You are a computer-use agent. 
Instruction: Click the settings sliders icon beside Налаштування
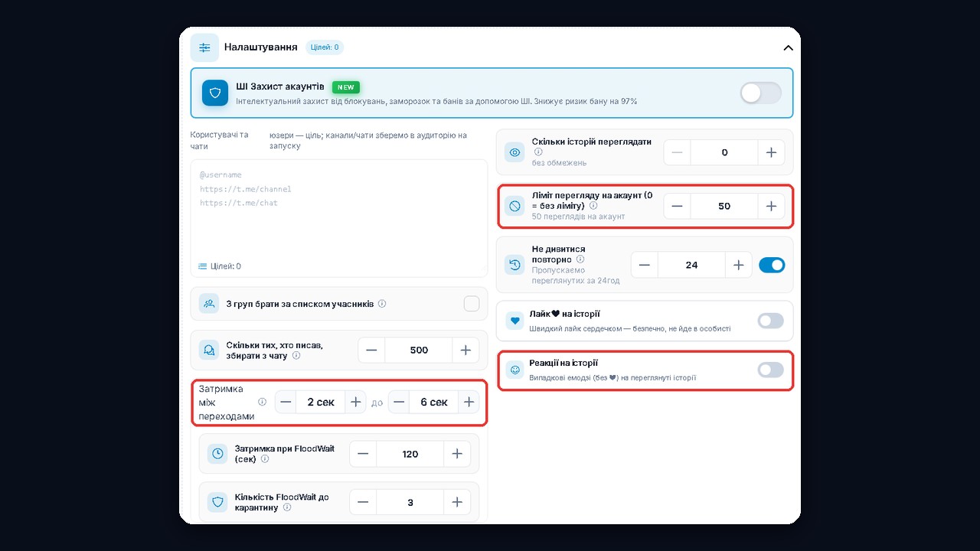coord(204,47)
